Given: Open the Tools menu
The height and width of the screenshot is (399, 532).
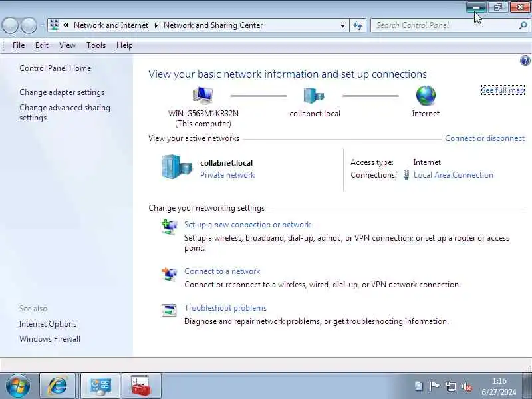Looking at the screenshot, I should pos(96,45).
